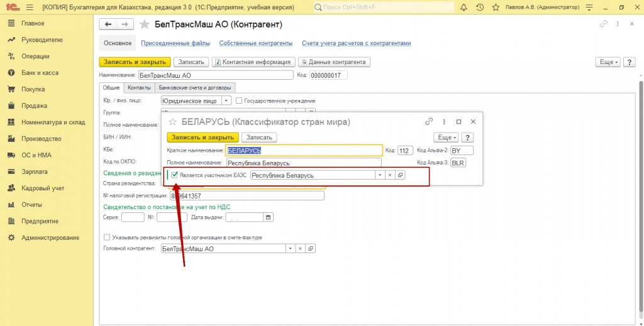Open БЕЛАРУСЬ dialog more options dots
The image size is (644, 326).
(444, 121)
